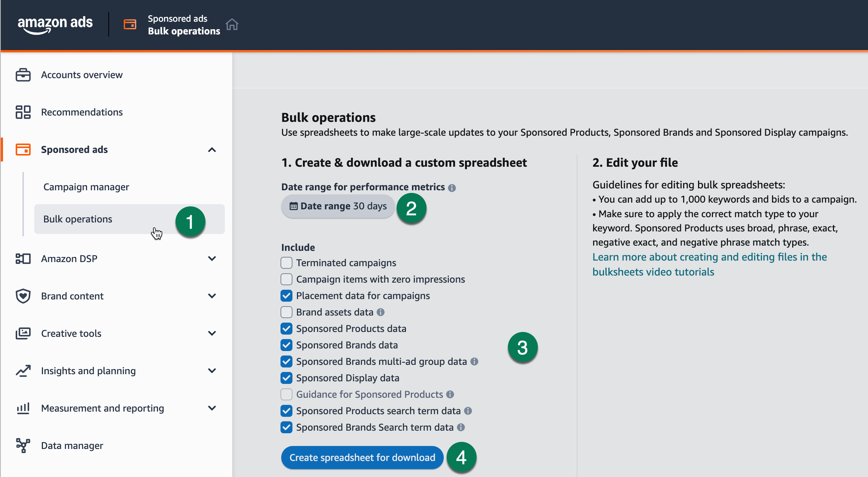Click the Accounts overview briefcase icon
The width and height of the screenshot is (868, 477).
(x=23, y=75)
